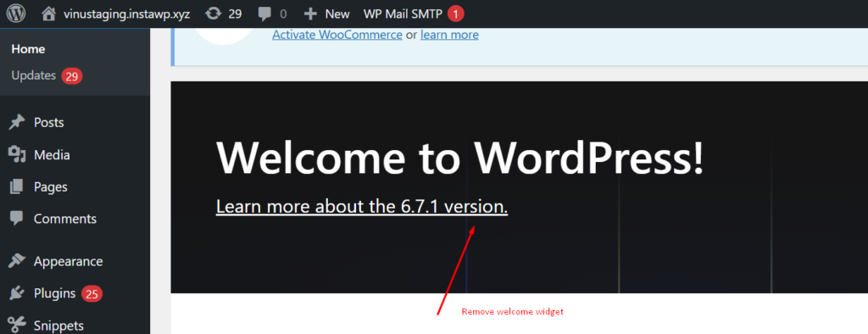The image size is (868, 334).
Task: Open the Comments menu in sidebar
Action: tap(65, 219)
